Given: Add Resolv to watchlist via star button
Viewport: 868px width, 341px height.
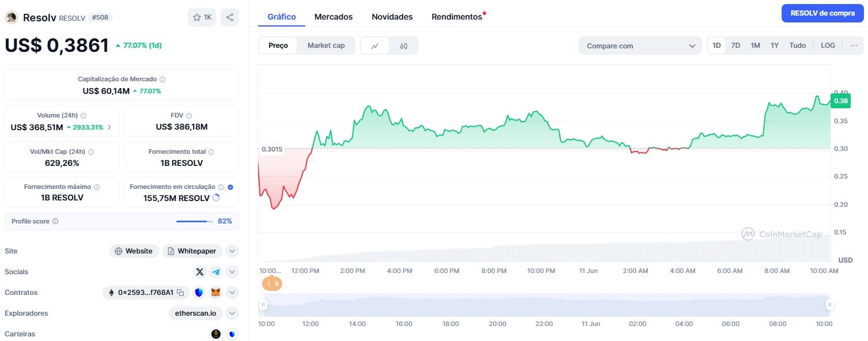Looking at the screenshot, I should (x=202, y=17).
